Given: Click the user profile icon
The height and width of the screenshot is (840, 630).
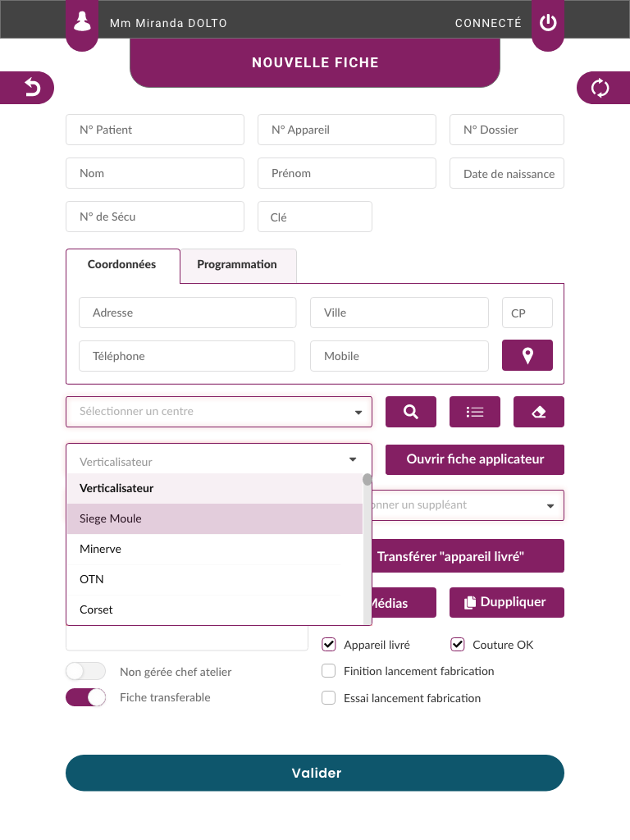Looking at the screenshot, I should pos(82,22).
